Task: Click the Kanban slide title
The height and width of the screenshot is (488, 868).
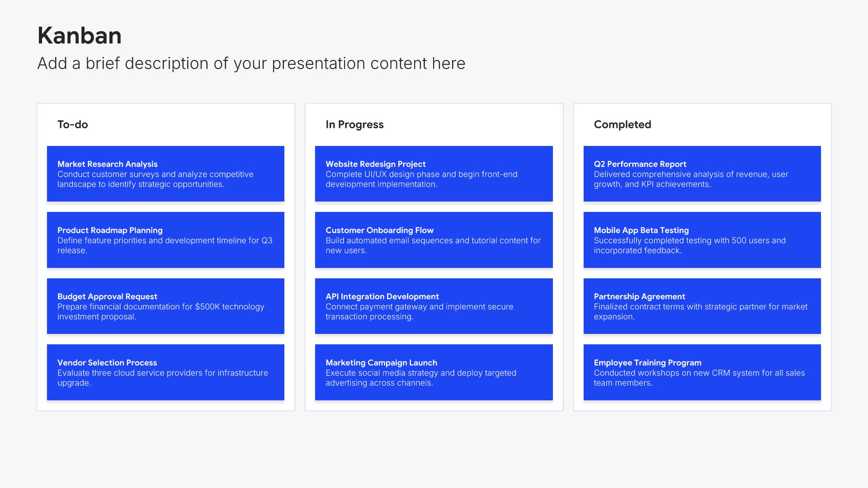Action: click(x=80, y=36)
